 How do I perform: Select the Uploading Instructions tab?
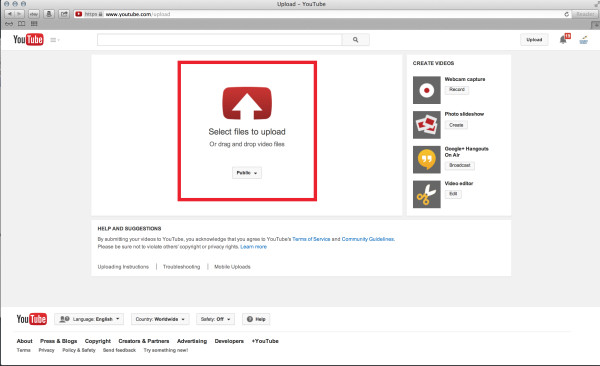click(x=123, y=267)
